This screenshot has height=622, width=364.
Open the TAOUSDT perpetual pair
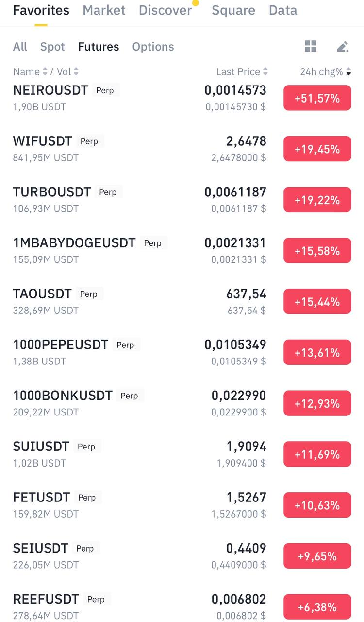pyautogui.click(x=42, y=294)
